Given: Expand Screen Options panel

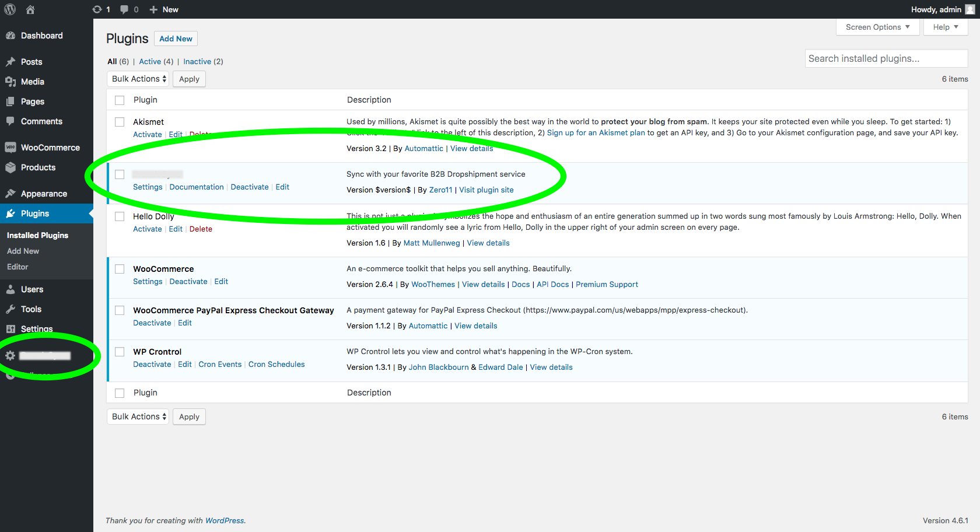Looking at the screenshot, I should 877,27.
